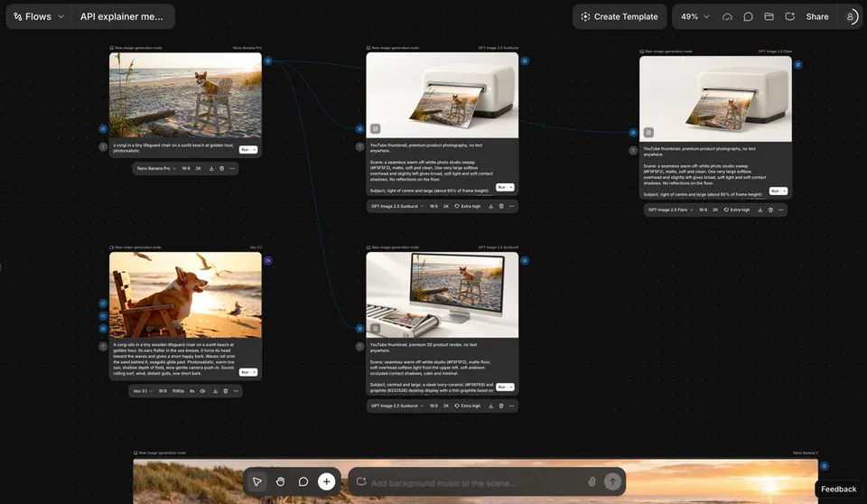Click the Share button

[x=816, y=16]
